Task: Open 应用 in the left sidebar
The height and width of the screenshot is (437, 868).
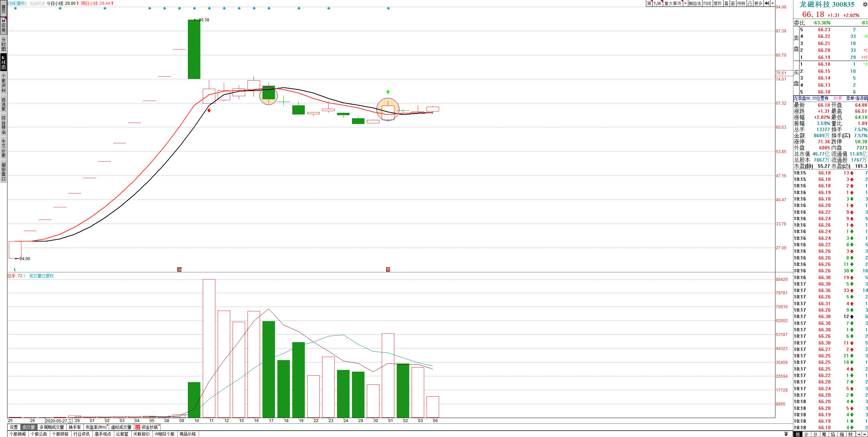Action: tap(3, 26)
